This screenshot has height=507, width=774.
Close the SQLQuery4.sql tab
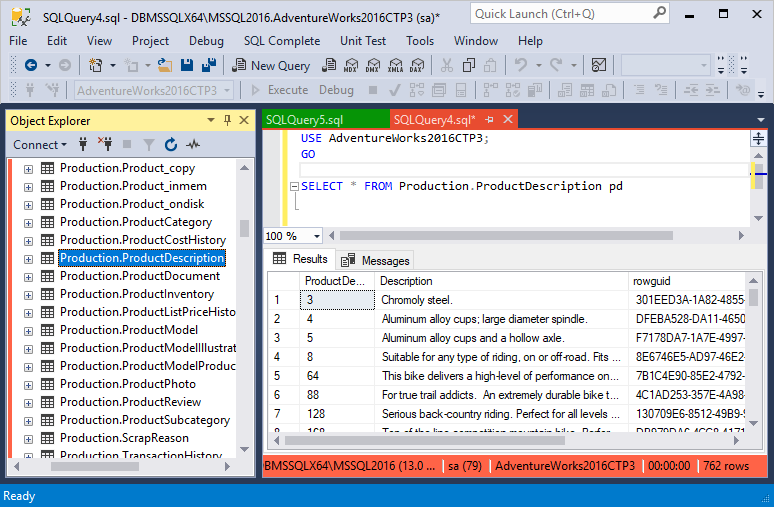pyautogui.click(x=508, y=119)
